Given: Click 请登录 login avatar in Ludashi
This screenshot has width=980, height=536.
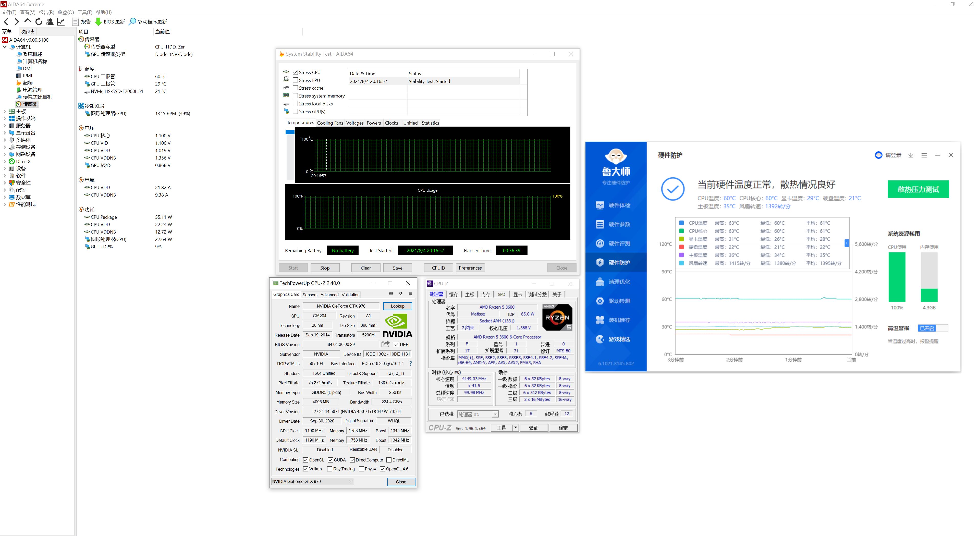Looking at the screenshot, I should (879, 155).
